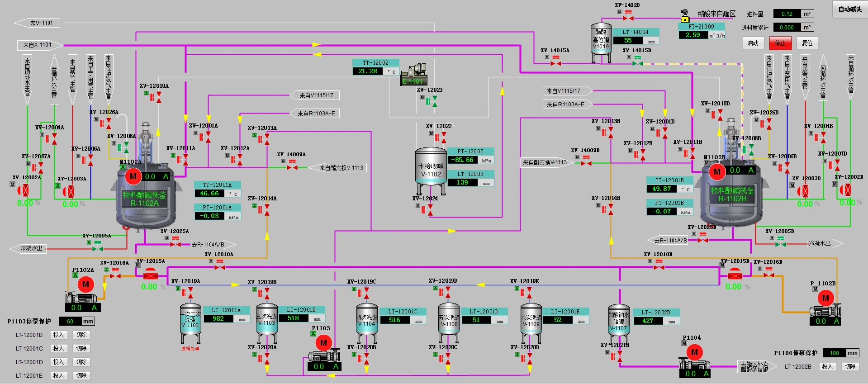Set LT-12001C interlock to 切除
868x384 pixels.
click(x=81, y=349)
